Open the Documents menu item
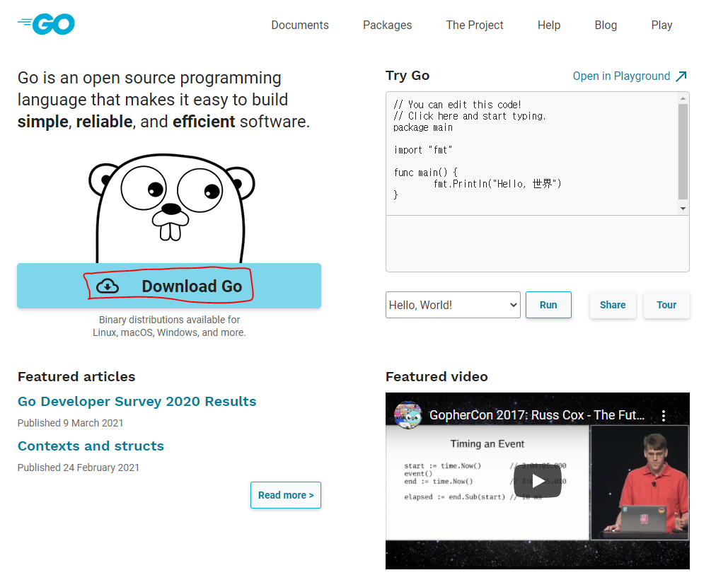The width and height of the screenshot is (728, 575). pos(300,25)
